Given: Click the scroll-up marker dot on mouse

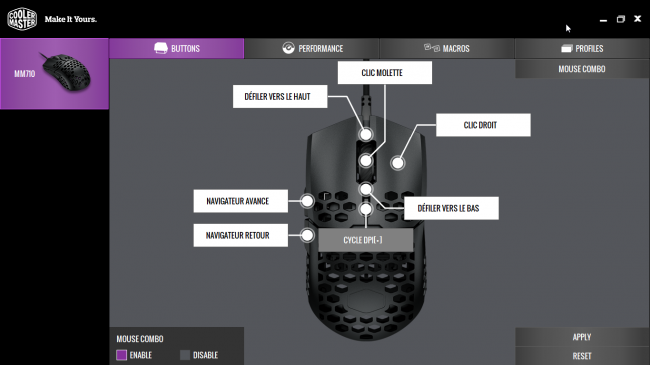Looking at the screenshot, I should click(366, 134).
